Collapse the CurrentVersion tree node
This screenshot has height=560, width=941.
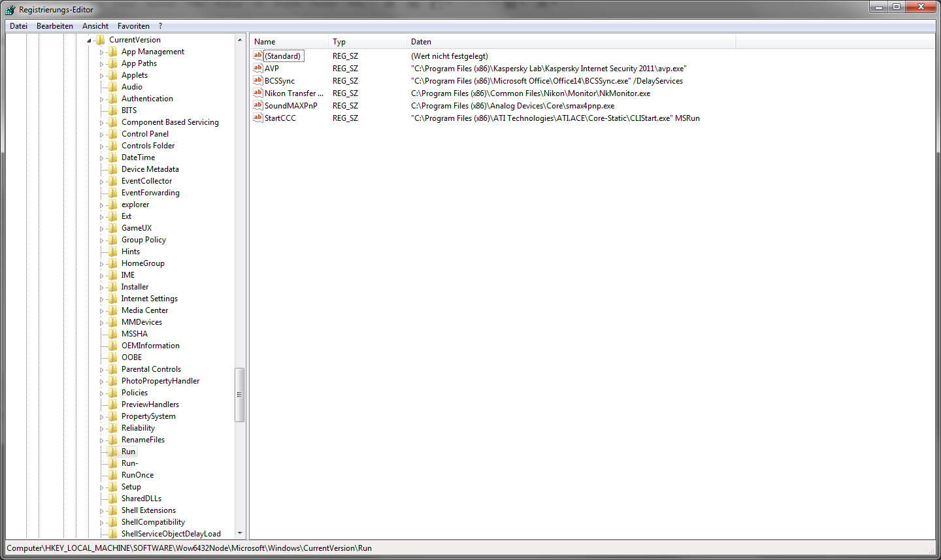(90, 41)
